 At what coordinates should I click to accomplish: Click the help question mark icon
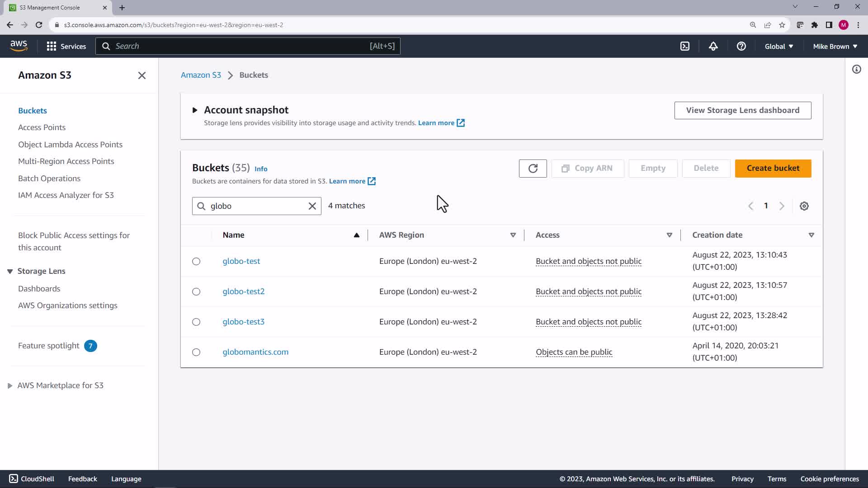tap(741, 46)
